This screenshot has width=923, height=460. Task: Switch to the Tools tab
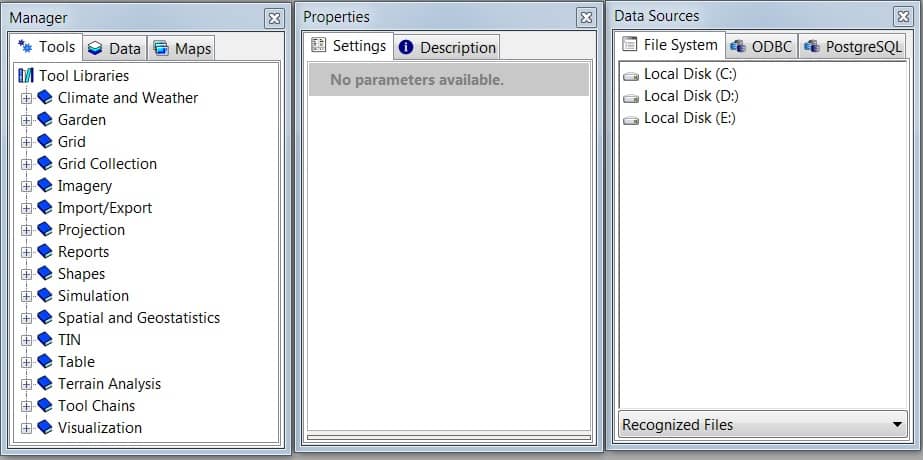47,47
